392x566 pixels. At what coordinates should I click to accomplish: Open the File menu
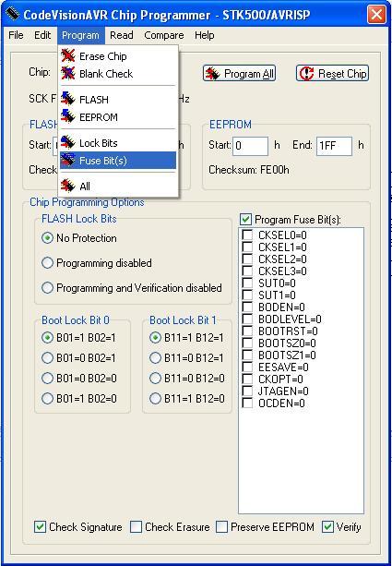[x=16, y=35]
